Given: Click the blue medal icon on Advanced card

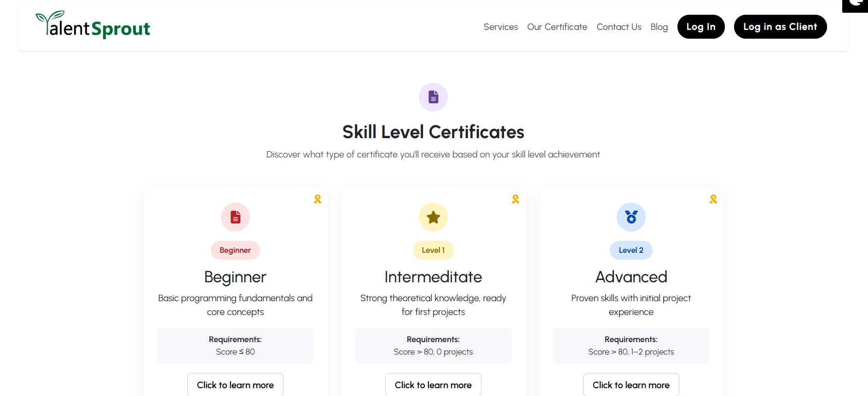Looking at the screenshot, I should click(631, 217).
